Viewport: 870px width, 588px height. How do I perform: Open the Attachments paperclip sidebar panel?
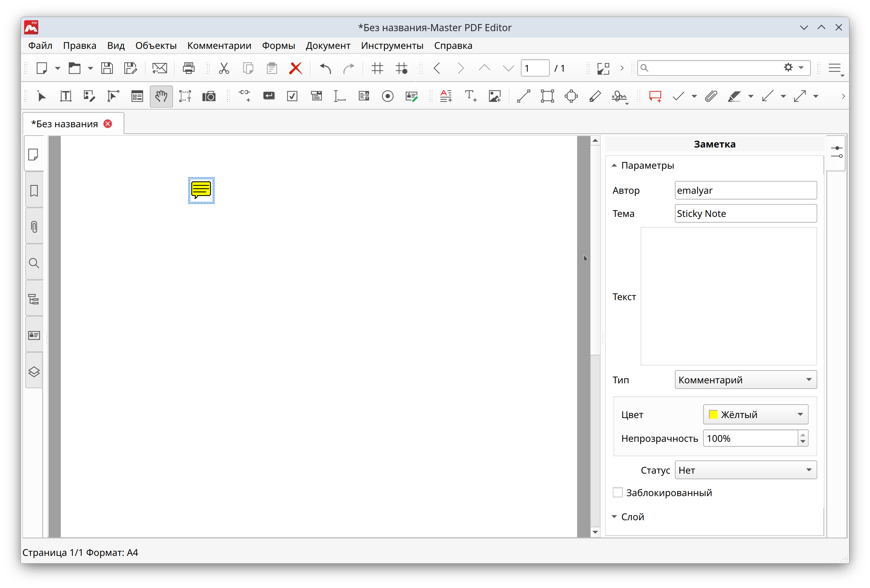coord(34,227)
